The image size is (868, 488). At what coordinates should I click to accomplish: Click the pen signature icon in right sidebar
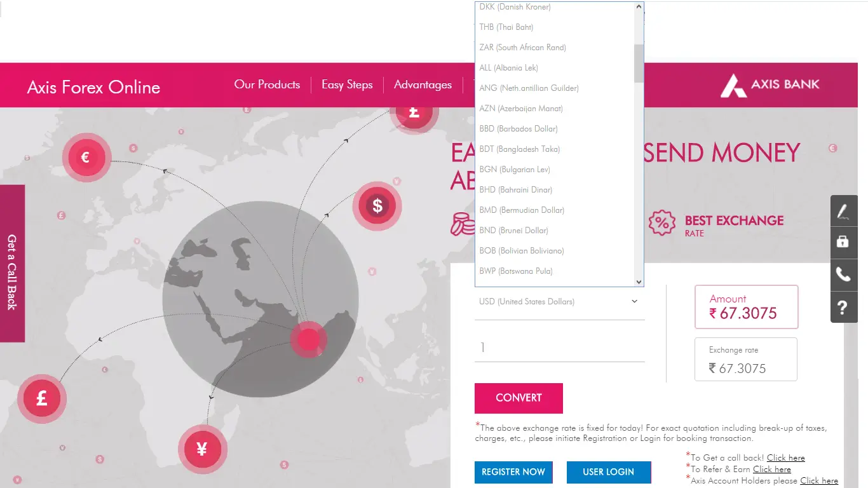coord(843,211)
